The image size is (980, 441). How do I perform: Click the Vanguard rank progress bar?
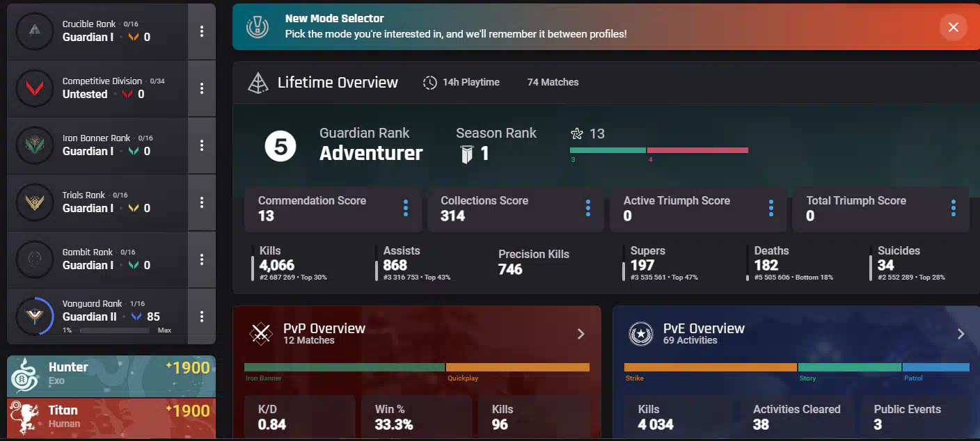point(115,330)
